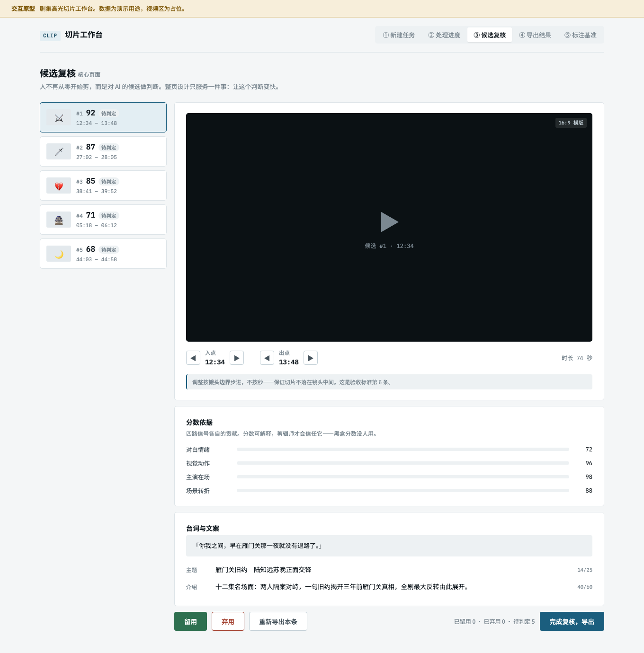644x653 pixels.
Task: Switch to the ① 新建任务 tab
Action: tap(399, 35)
